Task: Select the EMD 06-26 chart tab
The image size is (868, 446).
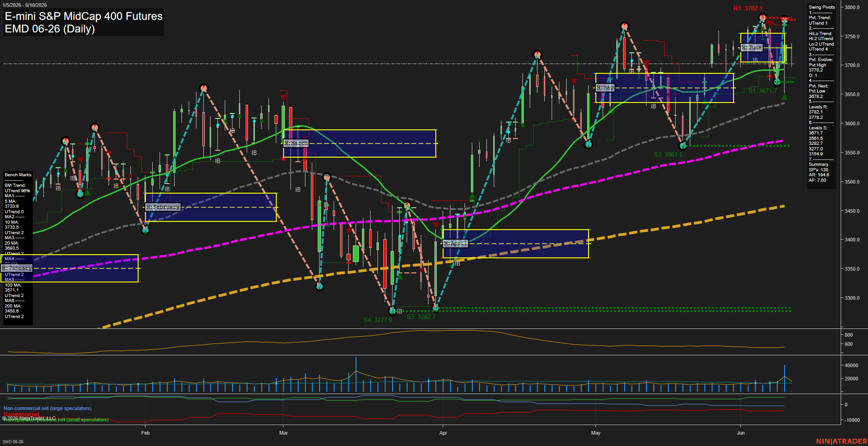Action: coord(13,441)
